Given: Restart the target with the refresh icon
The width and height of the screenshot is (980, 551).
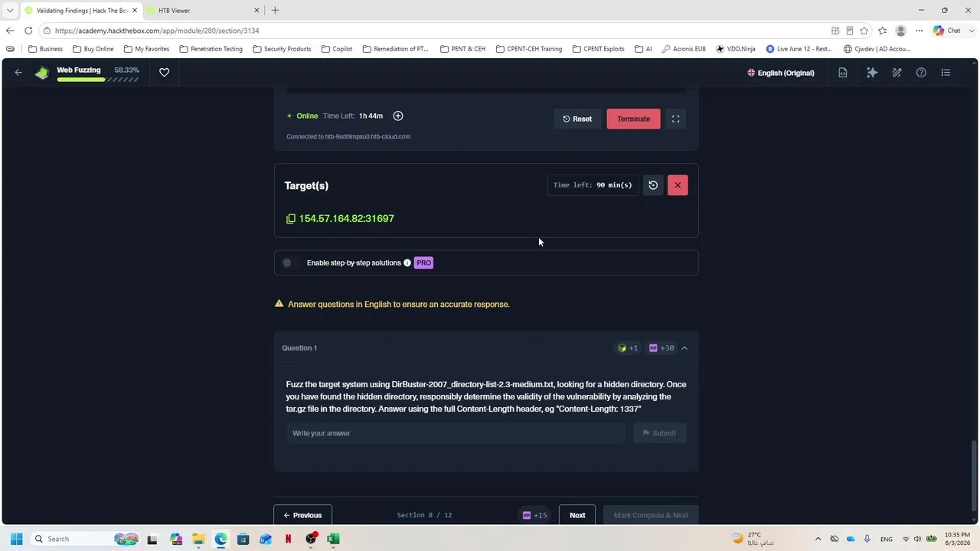Looking at the screenshot, I should coord(653,185).
